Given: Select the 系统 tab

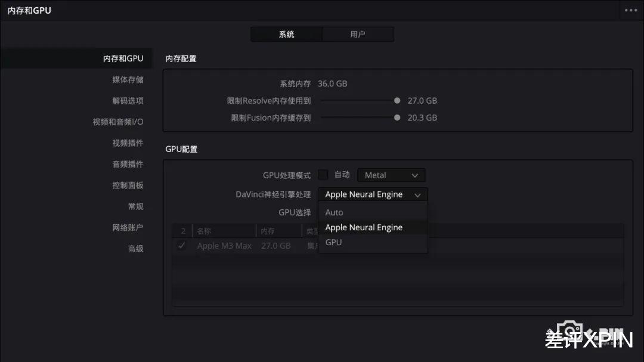Looking at the screenshot, I should [x=287, y=34].
